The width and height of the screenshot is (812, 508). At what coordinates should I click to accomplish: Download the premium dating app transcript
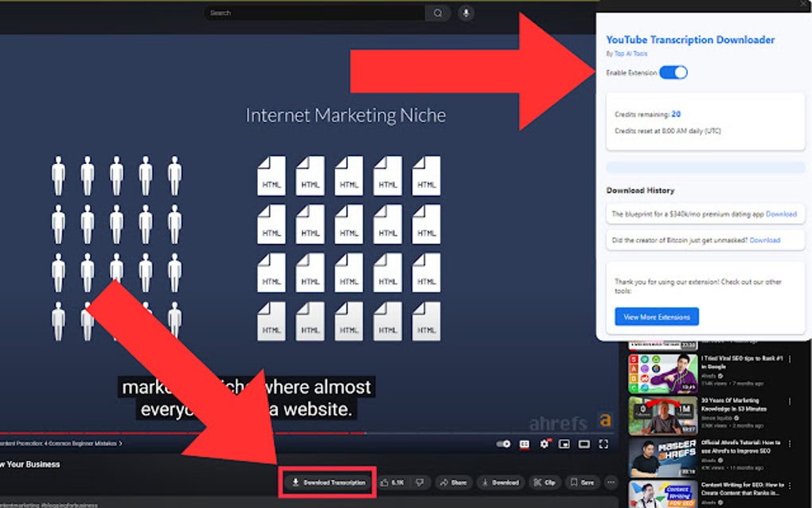[781, 213]
